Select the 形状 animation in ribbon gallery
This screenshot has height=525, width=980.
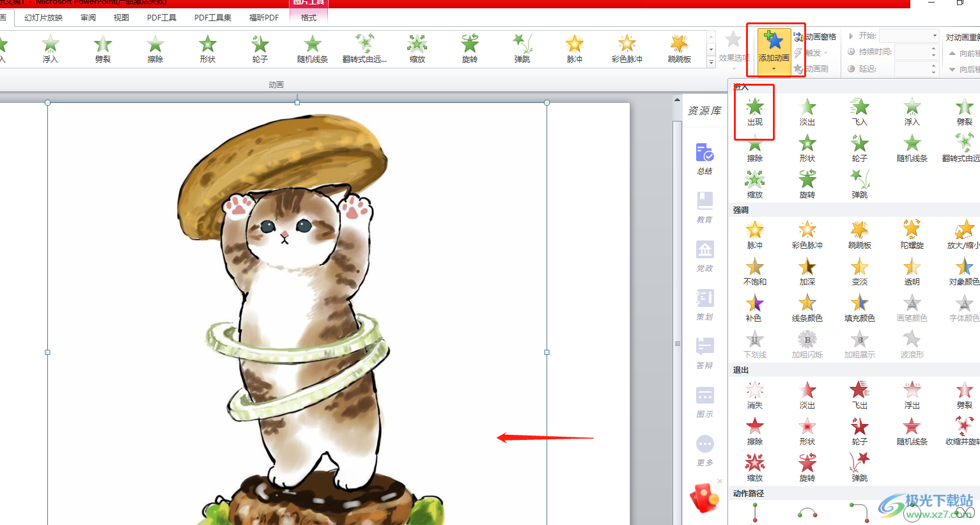coord(208,49)
